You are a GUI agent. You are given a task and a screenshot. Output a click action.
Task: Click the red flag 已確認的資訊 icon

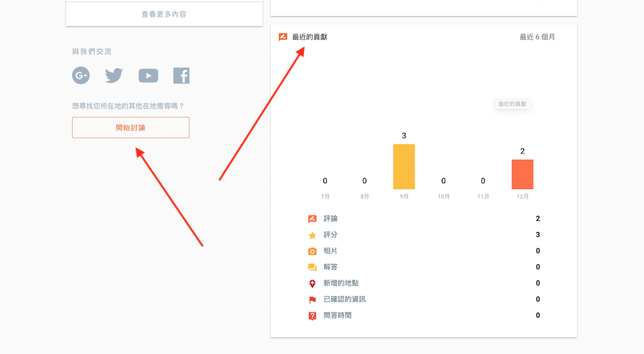[312, 300]
